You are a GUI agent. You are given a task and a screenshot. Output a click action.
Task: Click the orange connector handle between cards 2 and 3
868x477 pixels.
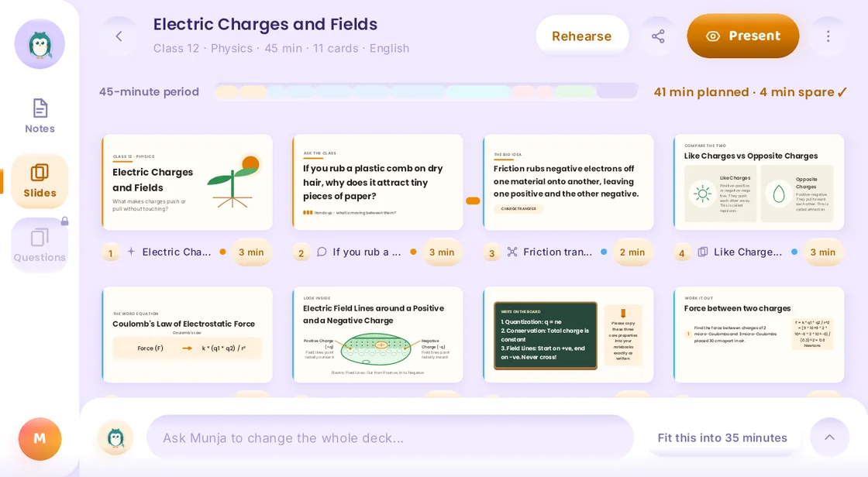(x=473, y=201)
